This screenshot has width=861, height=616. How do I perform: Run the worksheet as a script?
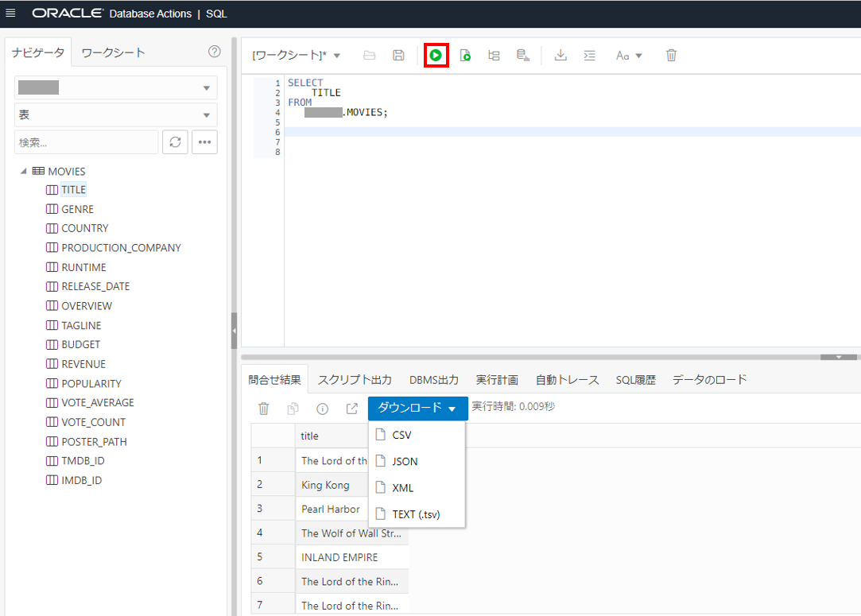pyautogui.click(x=465, y=55)
